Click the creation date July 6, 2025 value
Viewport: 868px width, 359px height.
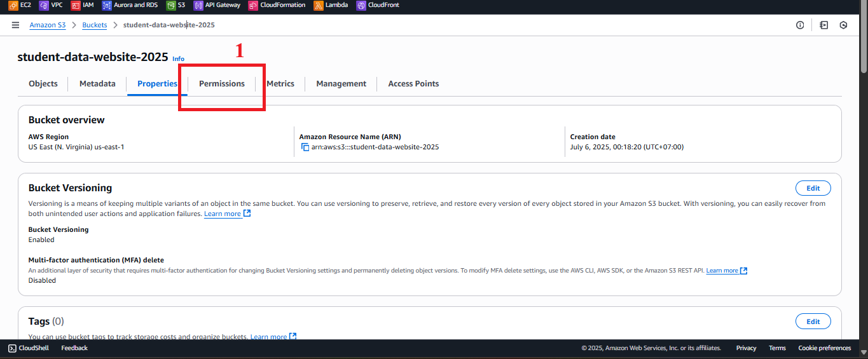point(627,147)
